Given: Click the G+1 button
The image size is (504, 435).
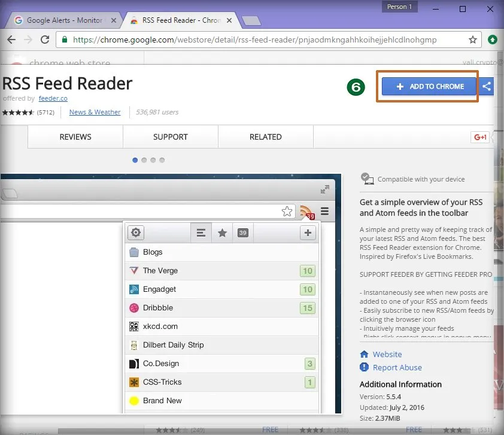Looking at the screenshot, I should pyautogui.click(x=480, y=137).
